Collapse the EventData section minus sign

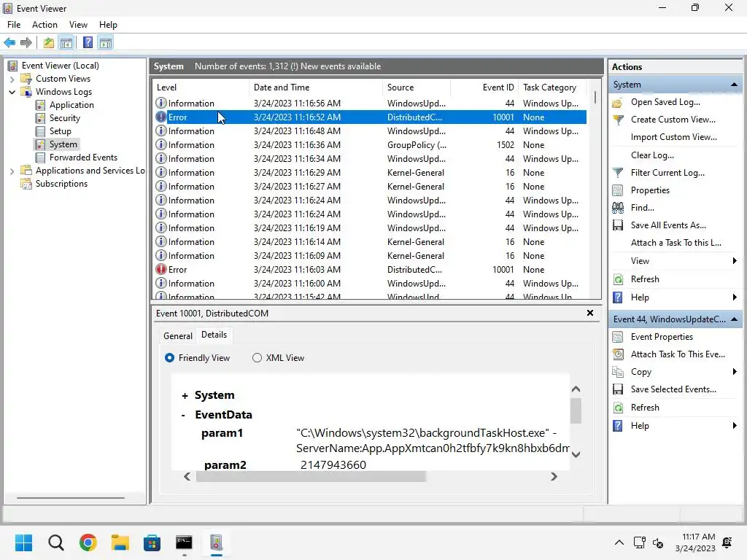[x=183, y=415]
